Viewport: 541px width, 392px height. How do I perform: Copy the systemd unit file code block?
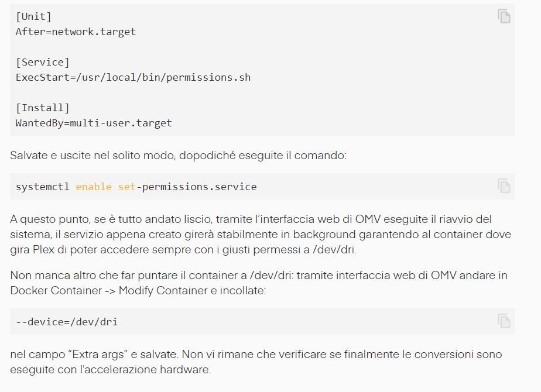[504, 16]
